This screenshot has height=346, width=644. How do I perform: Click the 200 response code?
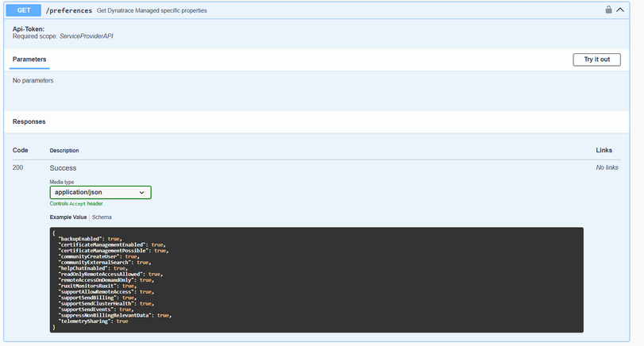pyautogui.click(x=19, y=168)
